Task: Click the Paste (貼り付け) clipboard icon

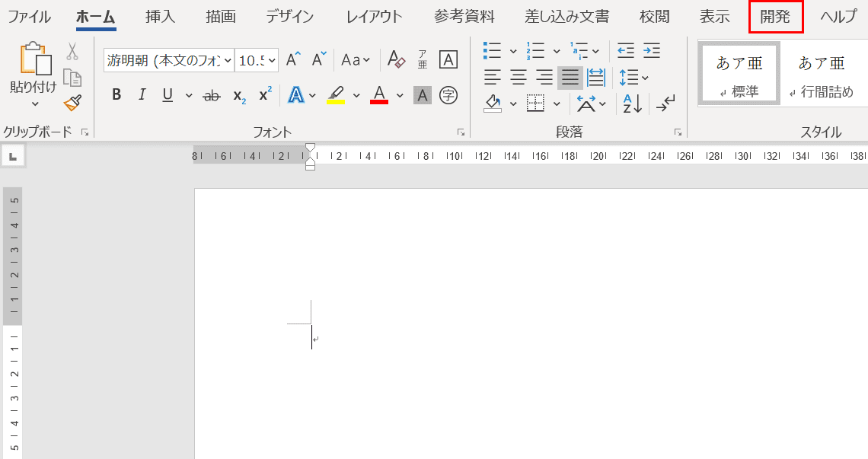Action: 34,59
